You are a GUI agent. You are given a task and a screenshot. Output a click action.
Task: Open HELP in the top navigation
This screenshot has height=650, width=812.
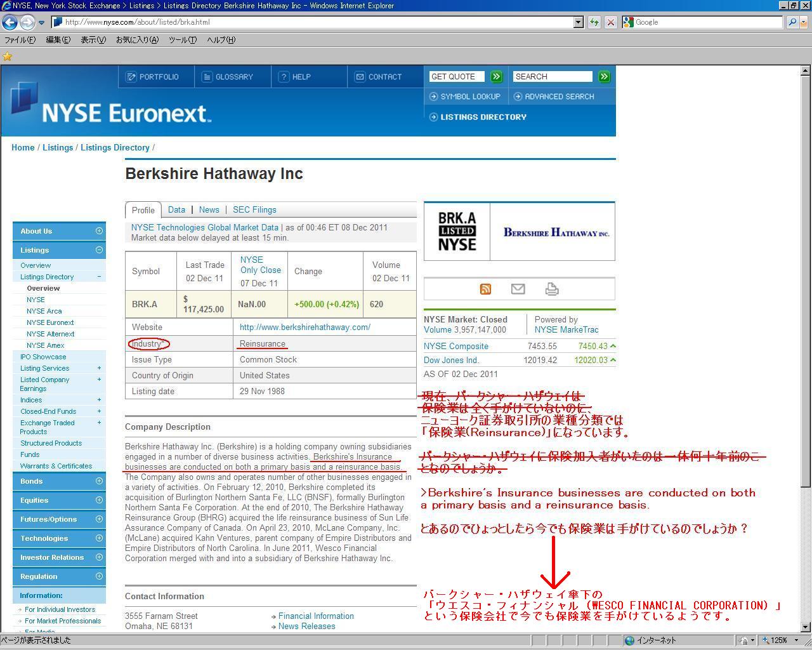(x=295, y=77)
